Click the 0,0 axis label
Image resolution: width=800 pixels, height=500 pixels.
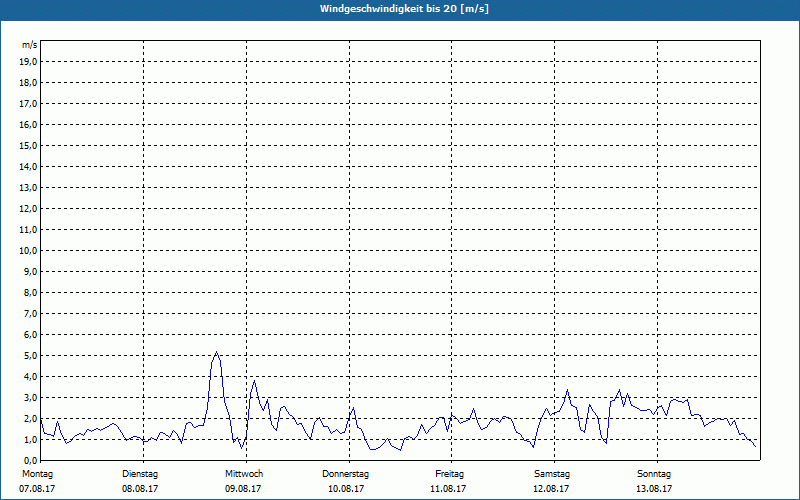coord(31,460)
